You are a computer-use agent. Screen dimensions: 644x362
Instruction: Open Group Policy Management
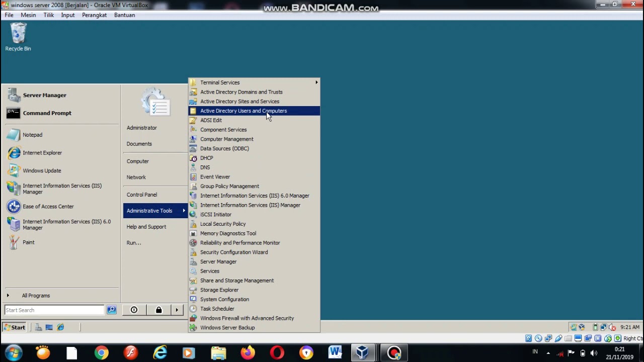pos(254,187)
